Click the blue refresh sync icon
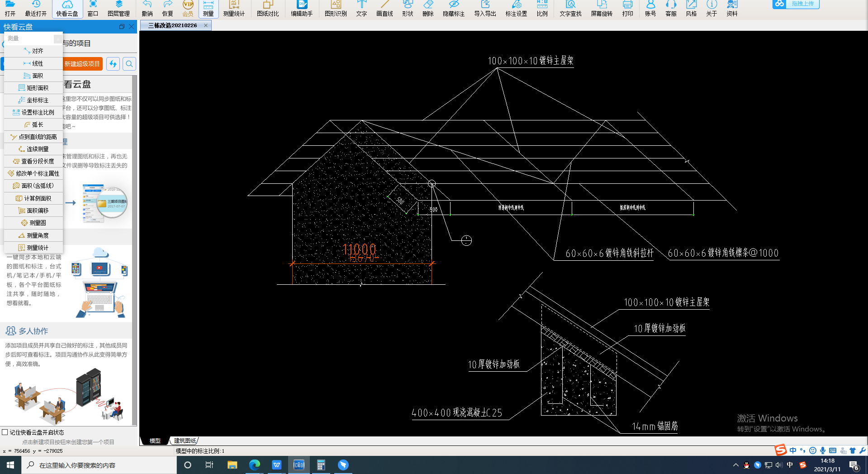 point(113,64)
